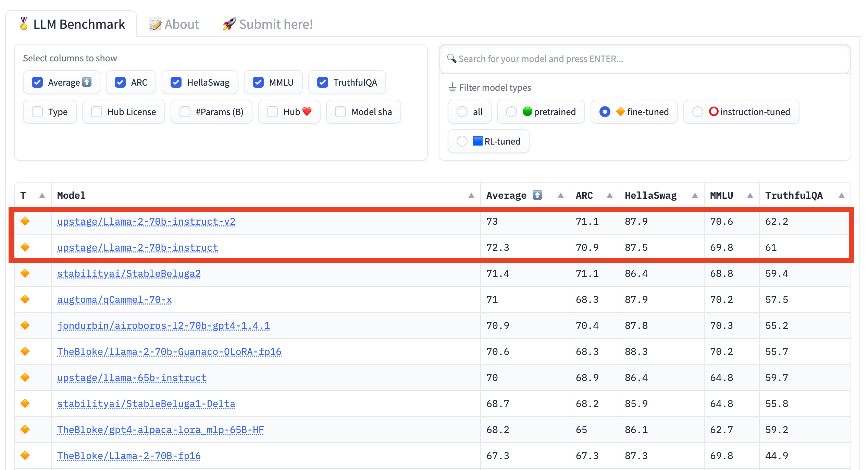The height and width of the screenshot is (470, 868).
Task: Switch to the About tab
Action: click(174, 24)
